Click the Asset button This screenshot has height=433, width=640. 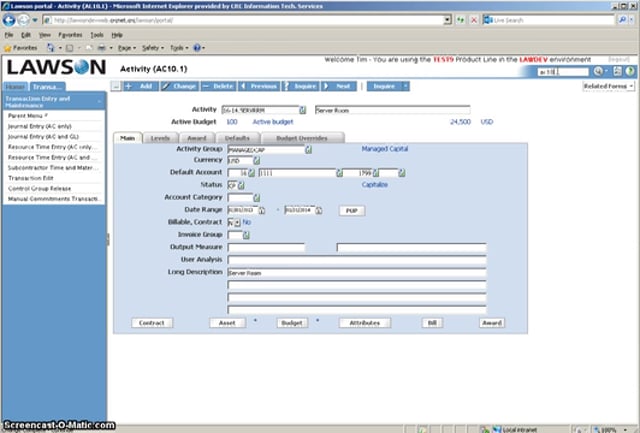click(x=227, y=323)
